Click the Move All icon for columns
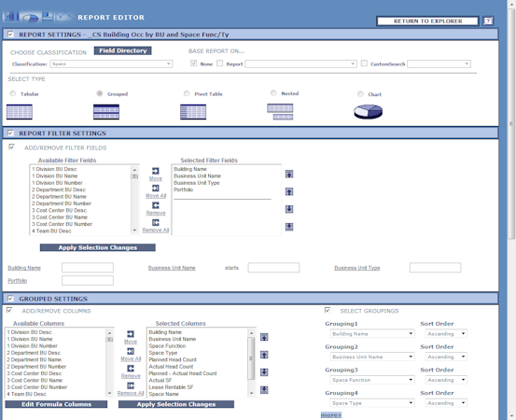Screen dimensions: 516x420 click(x=131, y=351)
